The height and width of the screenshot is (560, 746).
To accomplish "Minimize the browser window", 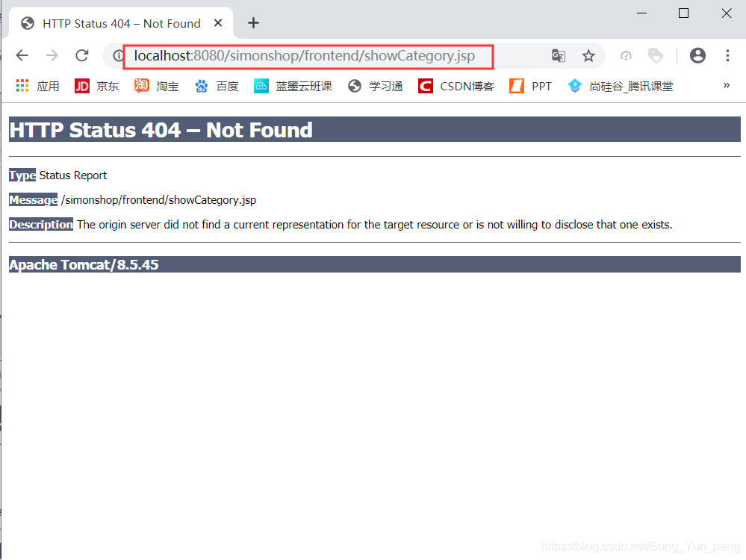I will click(x=641, y=13).
